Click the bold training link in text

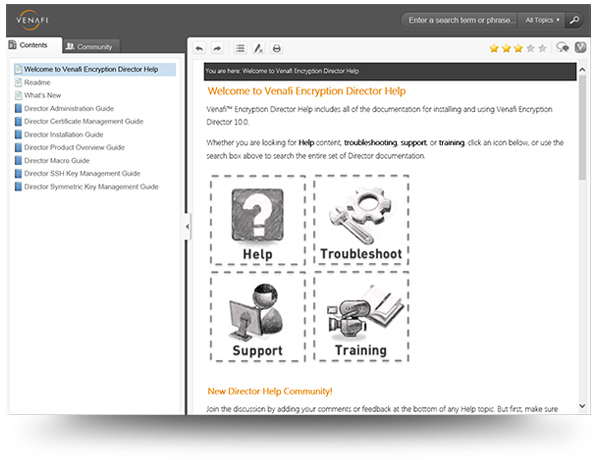coord(452,143)
